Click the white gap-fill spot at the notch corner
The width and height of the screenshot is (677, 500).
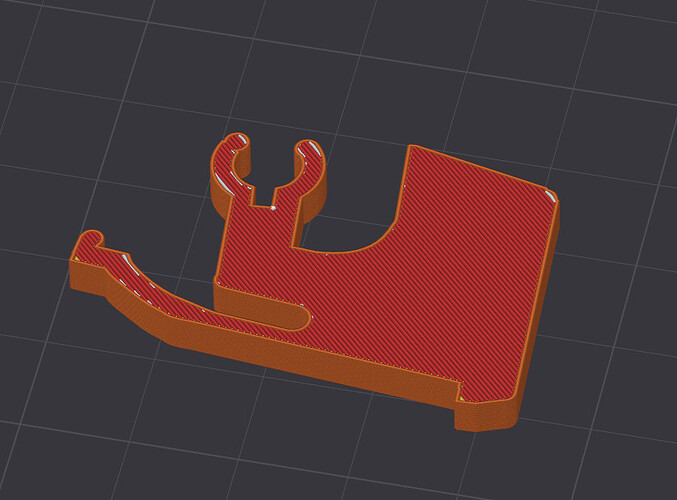click(273, 208)
